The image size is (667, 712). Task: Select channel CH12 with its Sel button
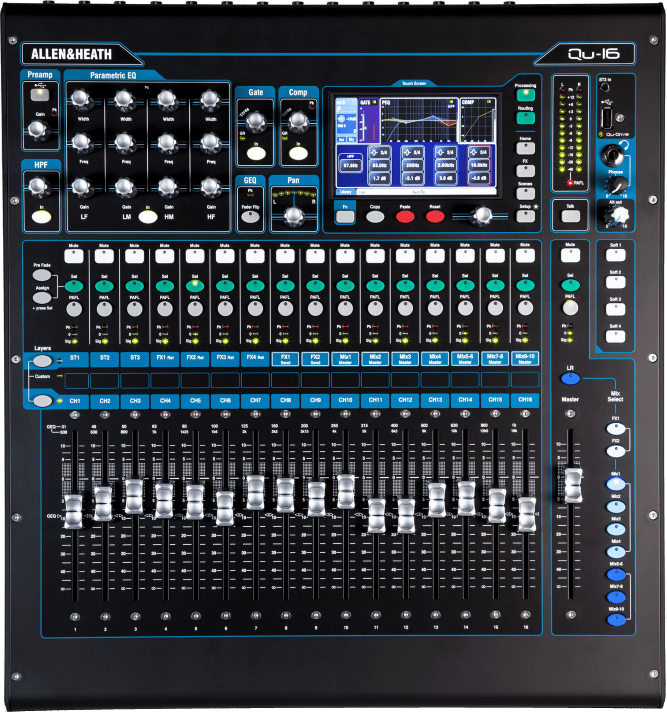coord(405,286)
